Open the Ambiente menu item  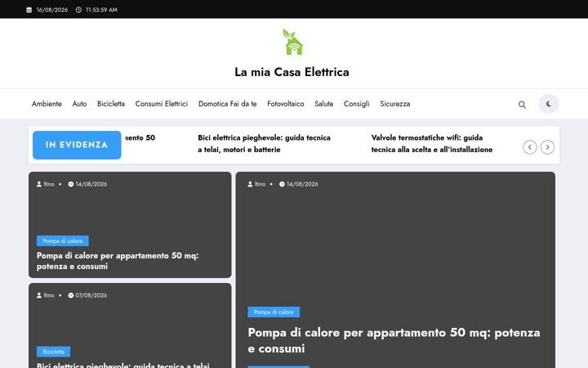[x=47, y=104]
